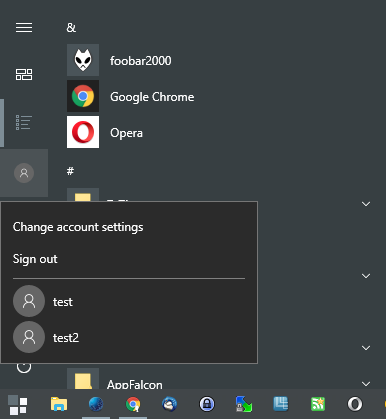Screen dimensions: 386x419
Task: Click the user account avatar in the Start rail
Action: pos(24,173)
